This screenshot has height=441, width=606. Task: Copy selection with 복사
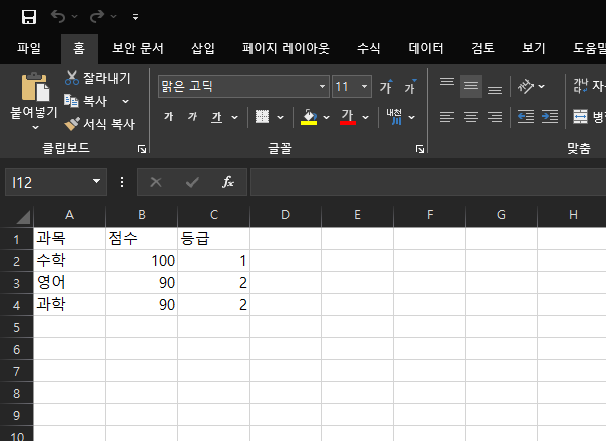pos(86,101)
